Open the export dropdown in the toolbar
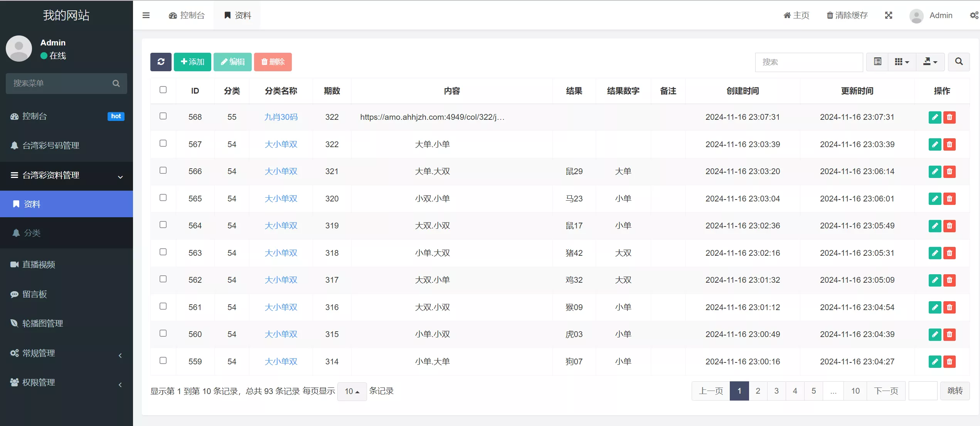The height and width of the screenshot is (426, 980). (x=930, y=62)
